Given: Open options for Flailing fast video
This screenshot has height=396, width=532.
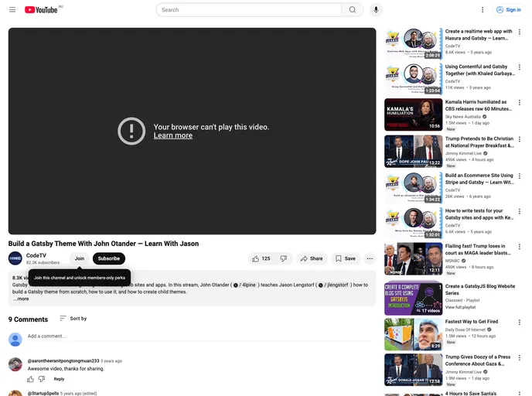Looking at the screenshot, I should pos(520,247).
